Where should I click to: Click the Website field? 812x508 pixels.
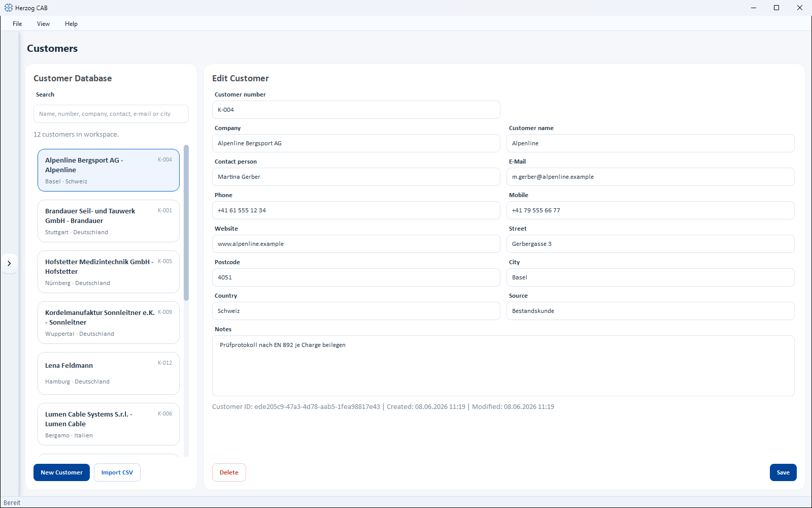click(x=356, y=244)
